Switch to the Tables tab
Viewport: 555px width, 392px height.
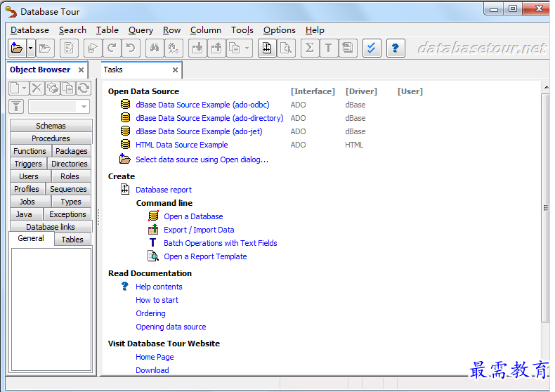point(72,240)
